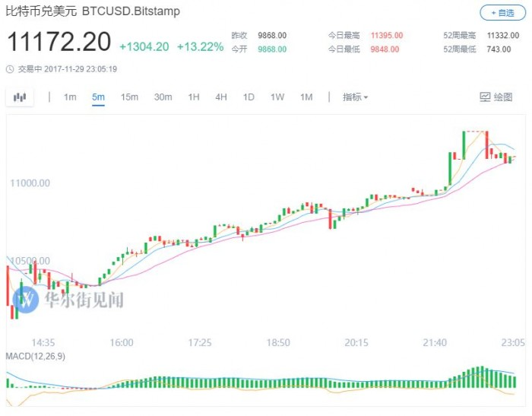This screenshot has height=416, width=532.
Task: Click the tall green candle near 21:40
Action: point(463,144)
